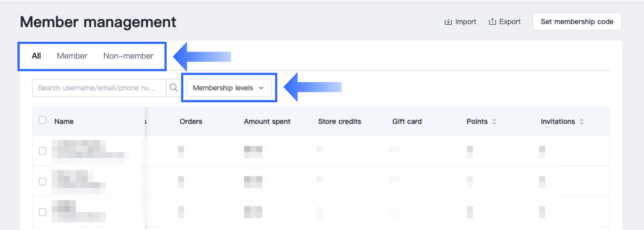Click the Export icon
The height and width of the screenshot is (230, 644).
tap(492, 22)
